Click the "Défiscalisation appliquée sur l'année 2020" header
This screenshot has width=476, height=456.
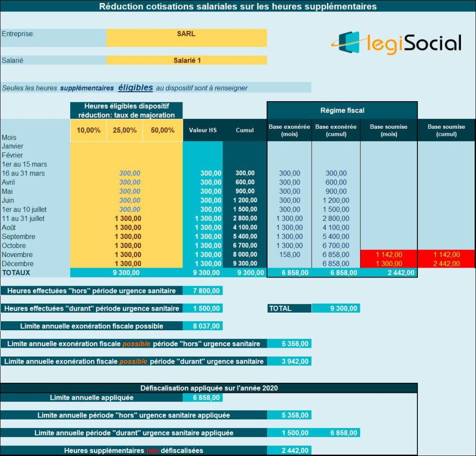coord(208,388)
